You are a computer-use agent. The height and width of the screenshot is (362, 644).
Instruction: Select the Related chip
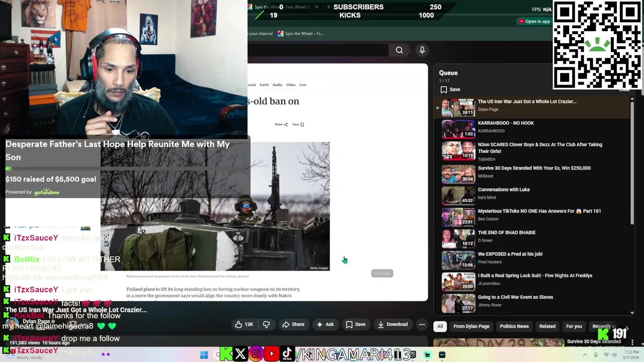pos(547,326)
